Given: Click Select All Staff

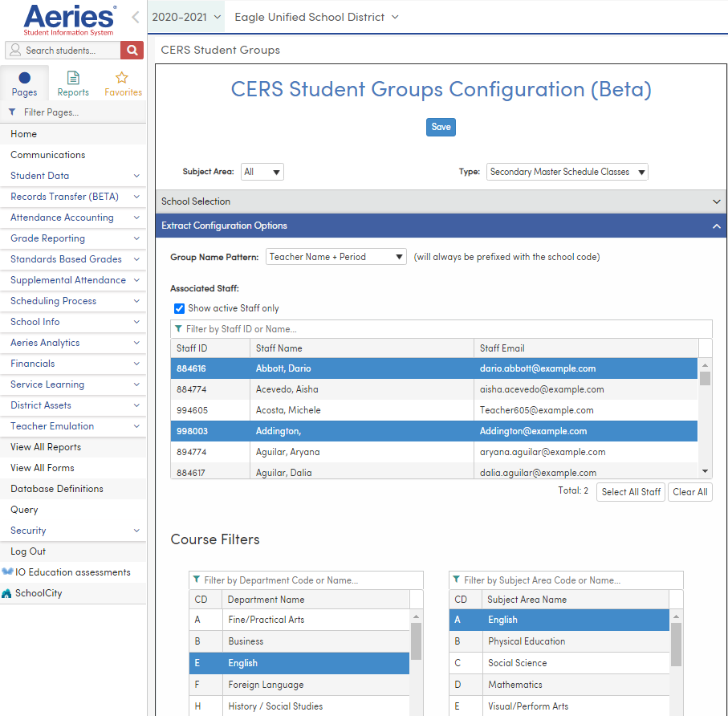Looking at the screenshot, I should coord(630,491).
